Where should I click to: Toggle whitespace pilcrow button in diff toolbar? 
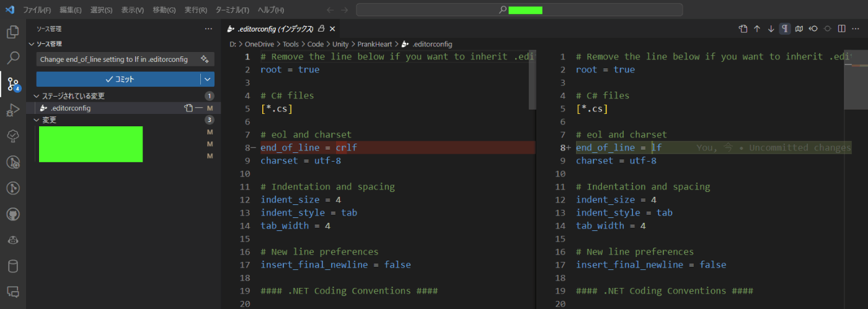[785, 28]
